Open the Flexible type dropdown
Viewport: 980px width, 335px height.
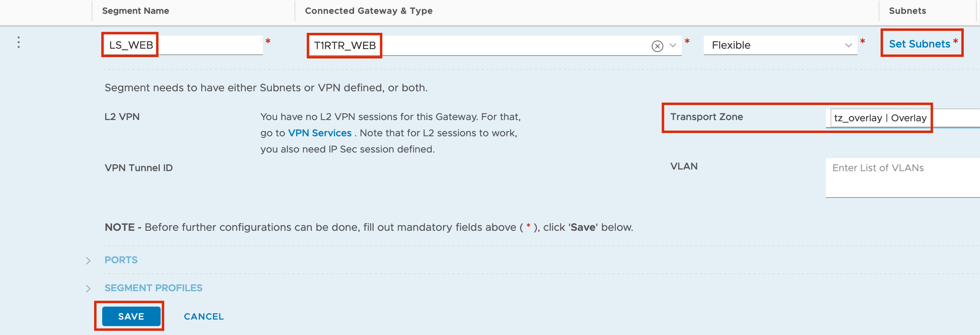[x=780, y=45]
